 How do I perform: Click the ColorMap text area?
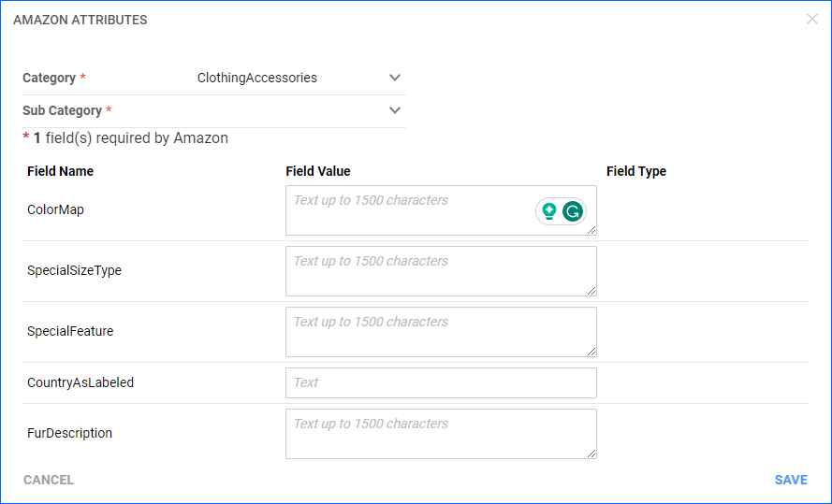tap(441, 210)
